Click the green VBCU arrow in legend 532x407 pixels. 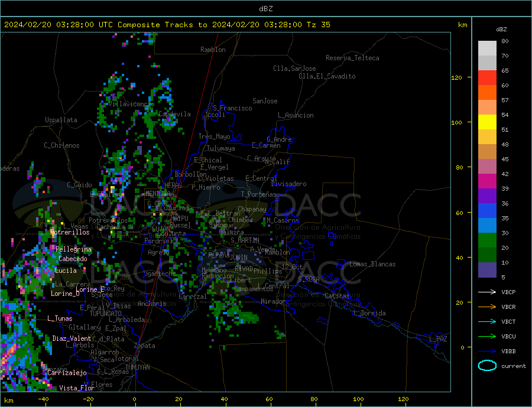coord(487,337)
